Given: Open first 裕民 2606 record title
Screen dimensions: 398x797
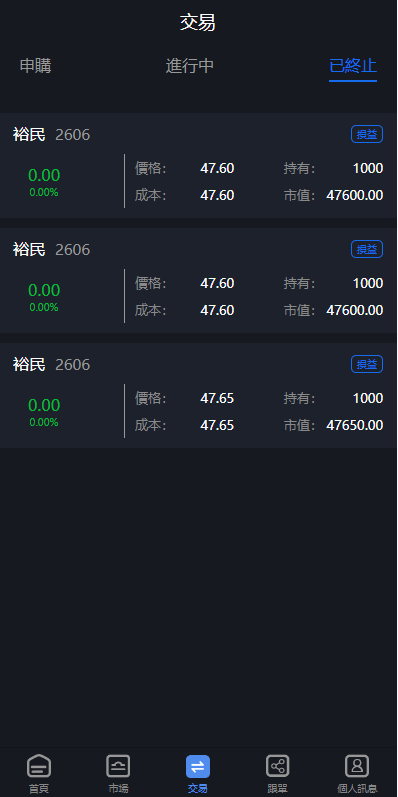Looking at the screenshot, I should [51, 135].
